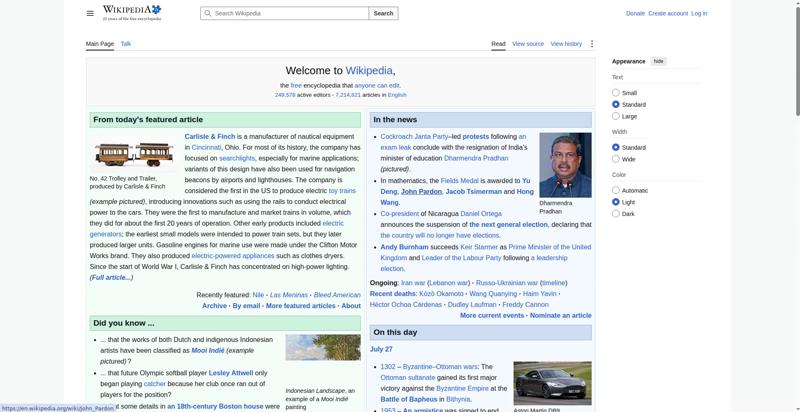Open the Byzantine–Ottoman wars link
Image resolution: width=800 pixels, height=412 pixels.
[440, 367]
